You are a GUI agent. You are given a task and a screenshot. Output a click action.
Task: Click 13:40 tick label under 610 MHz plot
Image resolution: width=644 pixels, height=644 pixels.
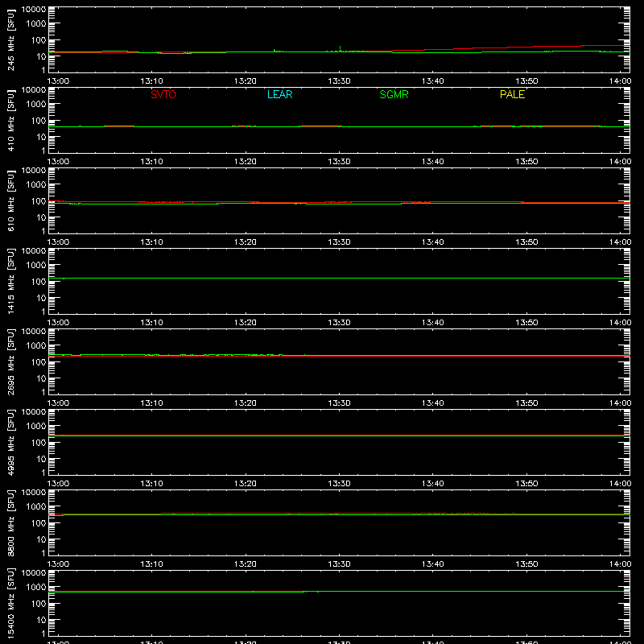click(x=433, y=242)
